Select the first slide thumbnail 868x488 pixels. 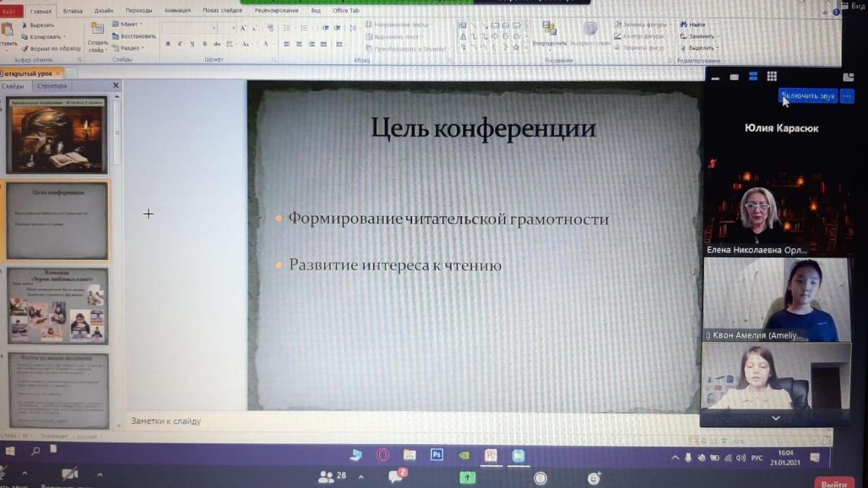tap(57, 136)
